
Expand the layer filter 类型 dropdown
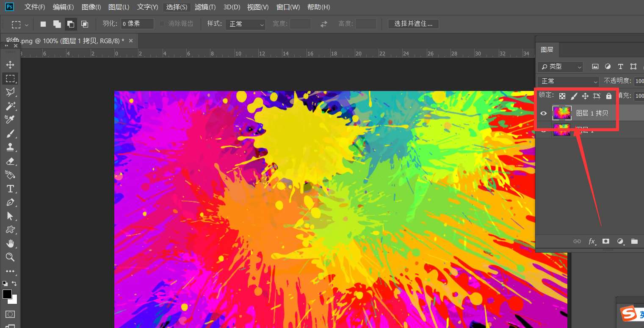tap(561, 66)
